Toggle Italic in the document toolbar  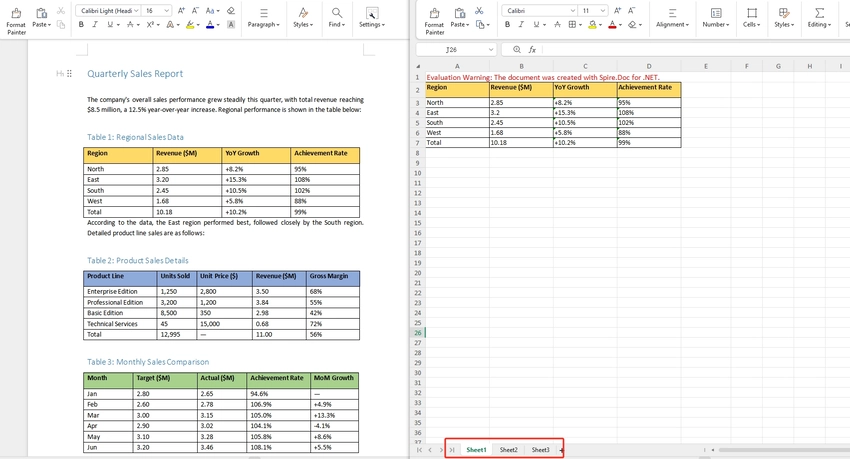pyautogui.click(x=95, y=24)
